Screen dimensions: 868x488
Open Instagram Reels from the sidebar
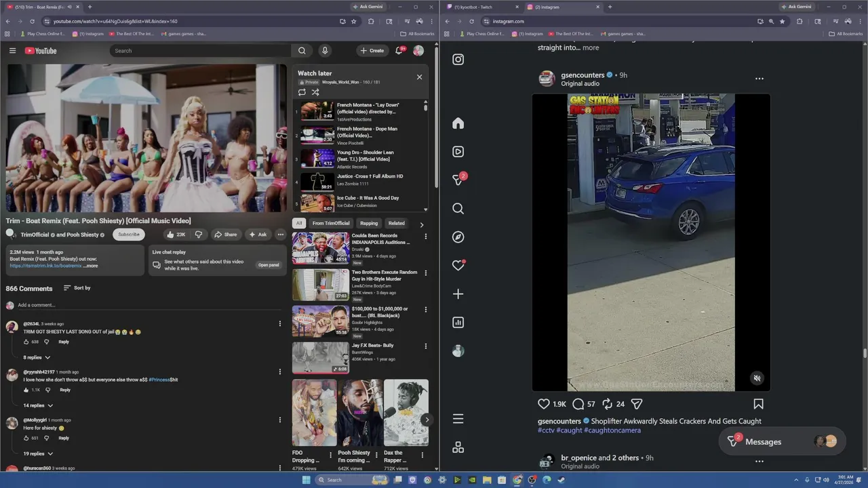[x=458, y=152]
